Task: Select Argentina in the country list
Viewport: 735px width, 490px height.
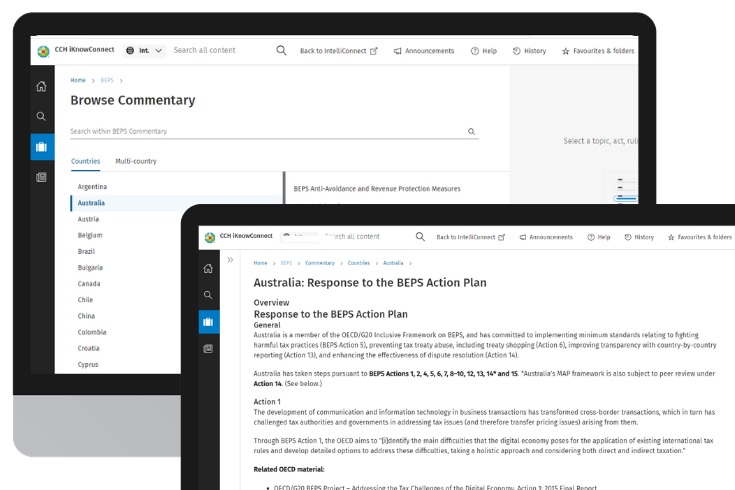Action: coord(92,187)
